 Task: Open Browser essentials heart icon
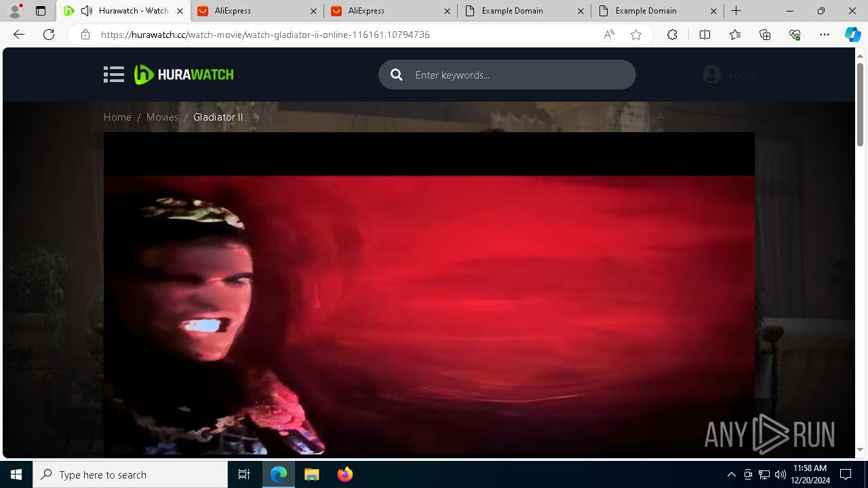point(795,35)
